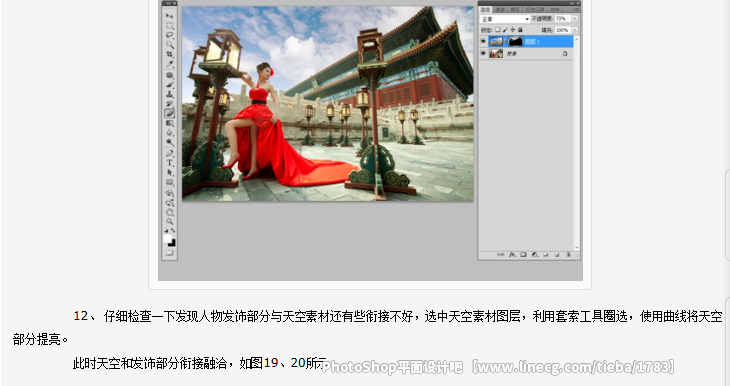Collapse the Tools panel header

(x=169, y=3)
